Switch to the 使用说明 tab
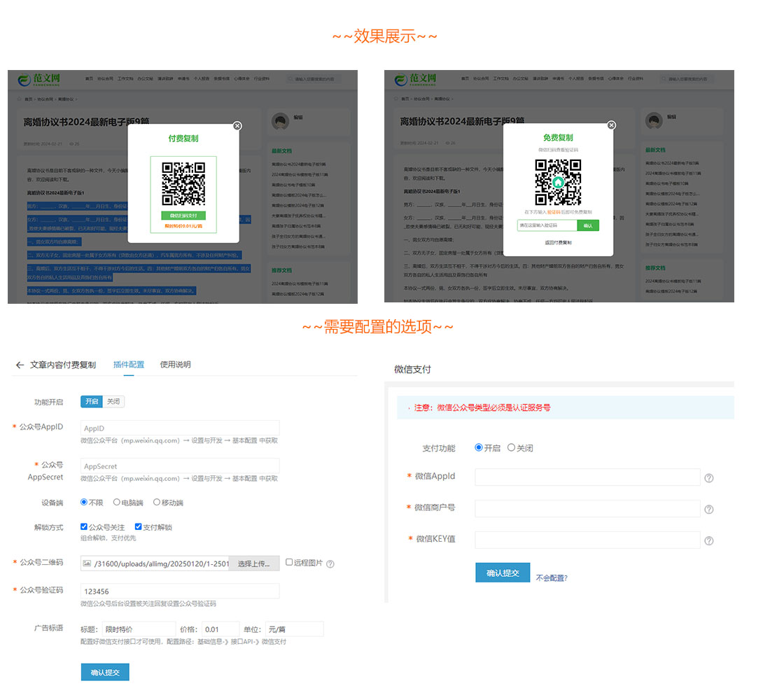770x700 pixels. point(175,364)
